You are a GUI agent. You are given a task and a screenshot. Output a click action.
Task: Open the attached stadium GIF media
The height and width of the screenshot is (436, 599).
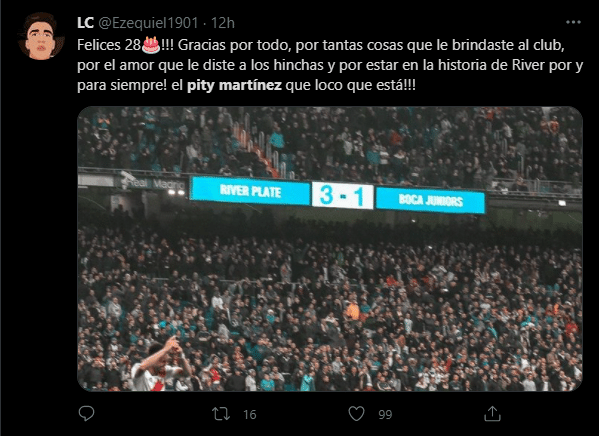330,249
